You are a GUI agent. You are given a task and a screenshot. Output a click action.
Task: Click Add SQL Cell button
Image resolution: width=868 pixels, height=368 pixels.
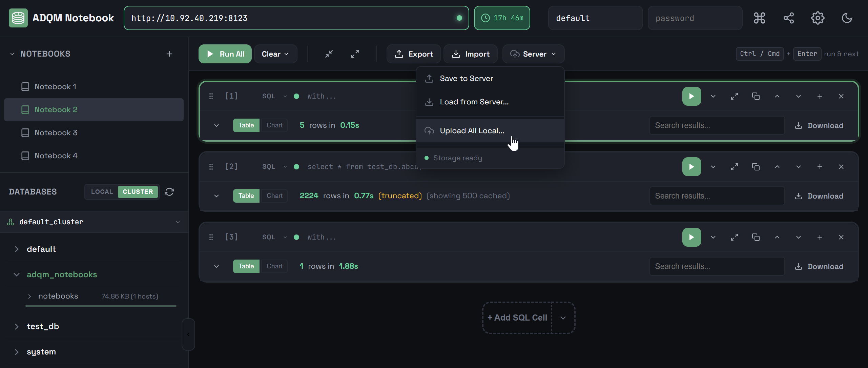tap(517, 318)
